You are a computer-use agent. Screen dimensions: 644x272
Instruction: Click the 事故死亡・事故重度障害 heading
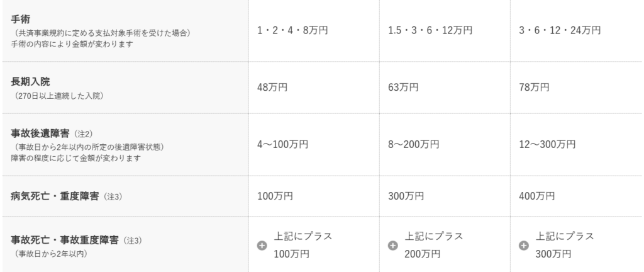point(65,240)
